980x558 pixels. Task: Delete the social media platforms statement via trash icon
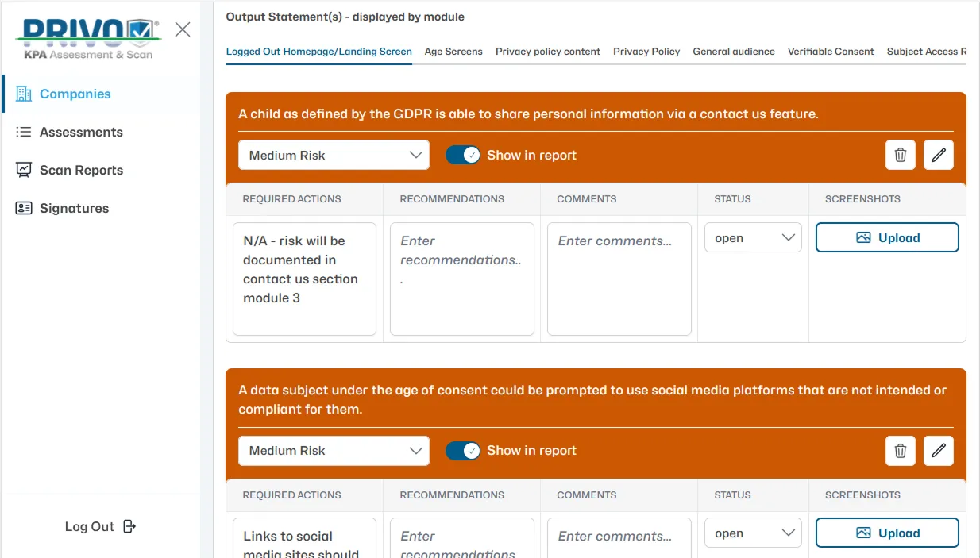(900, 450)
